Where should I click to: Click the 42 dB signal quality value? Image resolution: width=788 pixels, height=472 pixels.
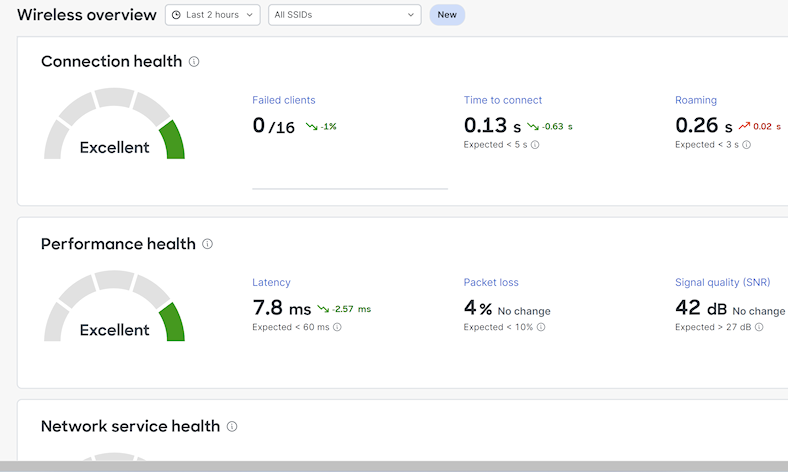[701, 308]
